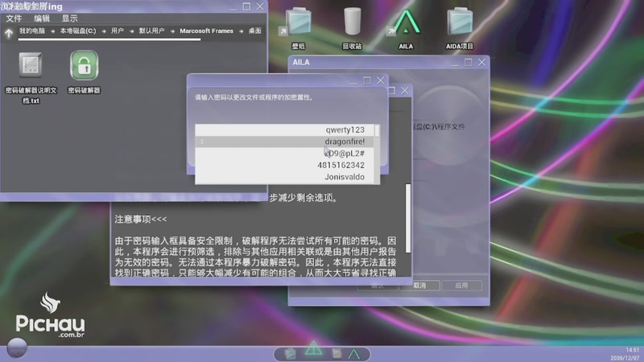Close the AILA window
644x362 pixels.
click(481, 63)
